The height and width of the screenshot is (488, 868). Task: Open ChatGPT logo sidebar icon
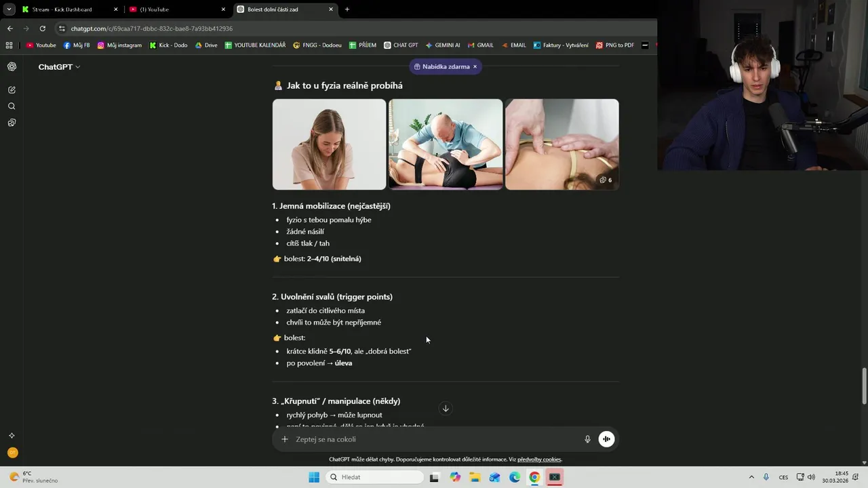(x=12, y=66)
